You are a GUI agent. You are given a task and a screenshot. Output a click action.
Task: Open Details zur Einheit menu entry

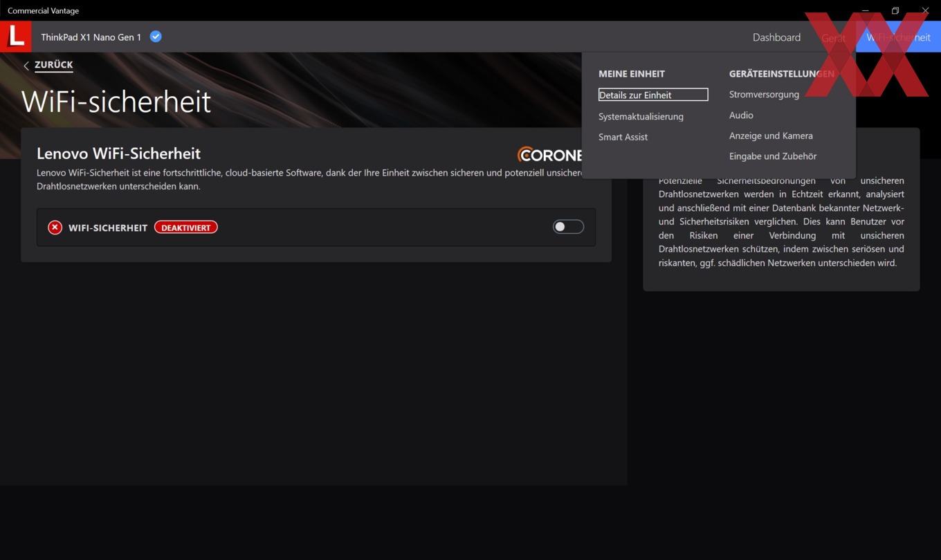click(x=653, y=95)
